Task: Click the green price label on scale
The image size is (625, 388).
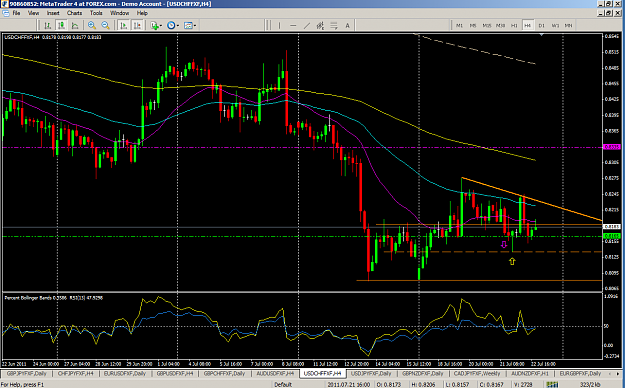Action: [x=612, y=236]
